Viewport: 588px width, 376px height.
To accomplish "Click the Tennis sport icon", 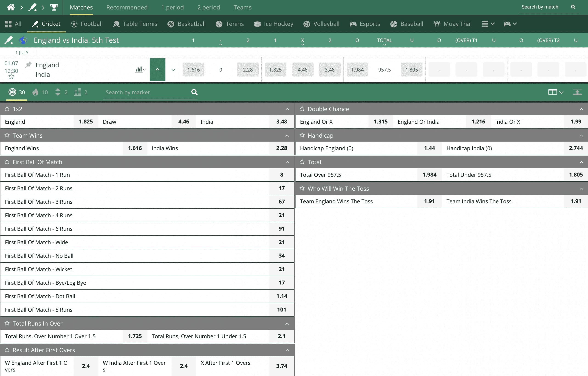I will [x=219, y=24].
